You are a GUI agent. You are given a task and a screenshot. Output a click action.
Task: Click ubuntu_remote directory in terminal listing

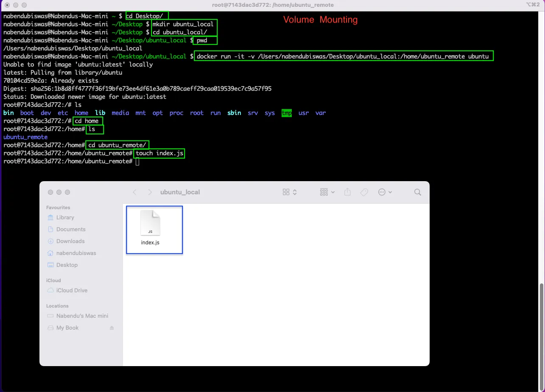(25, 137)
